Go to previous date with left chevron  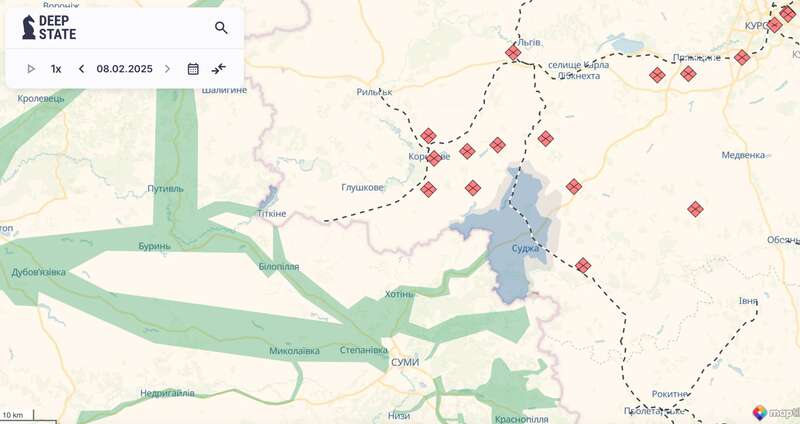82,69
